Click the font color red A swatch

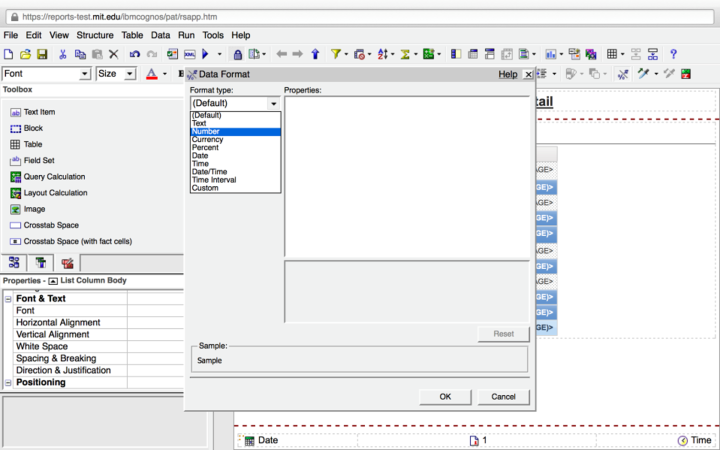click(x=151, y=74)
